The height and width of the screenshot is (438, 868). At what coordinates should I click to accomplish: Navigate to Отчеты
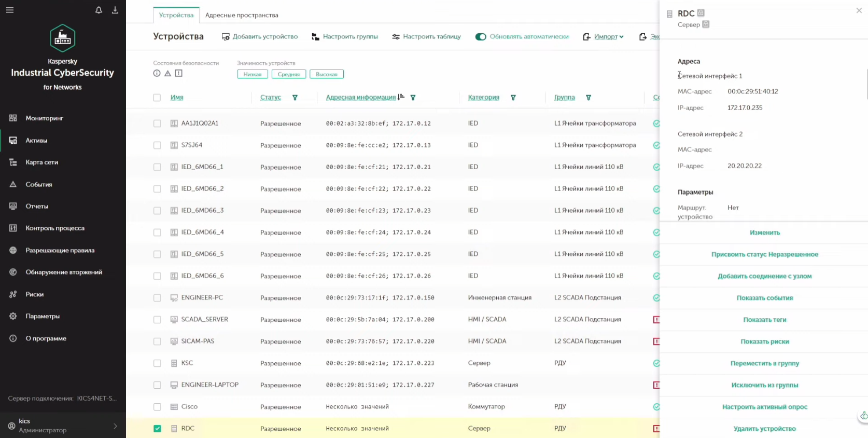pos(37,207)
